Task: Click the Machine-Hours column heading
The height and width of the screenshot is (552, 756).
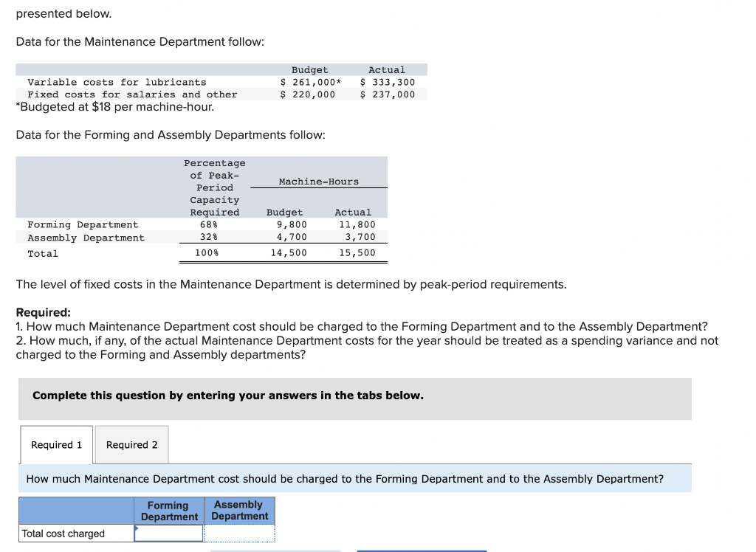Action: pos(319,182)
